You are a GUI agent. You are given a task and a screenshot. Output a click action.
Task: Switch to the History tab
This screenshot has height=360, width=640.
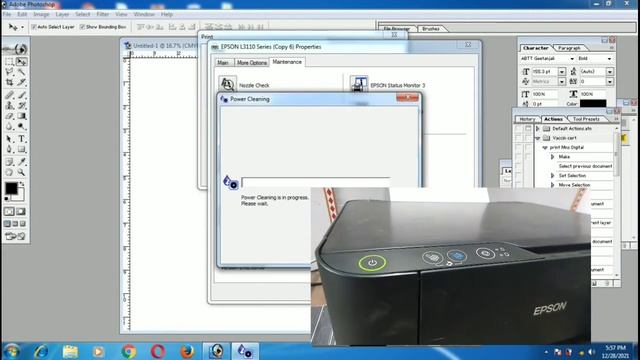[527, 119]
